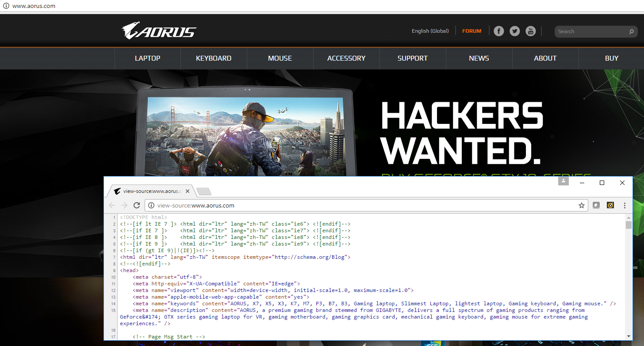Click the AORUS logo on the website

click(159, 31)
